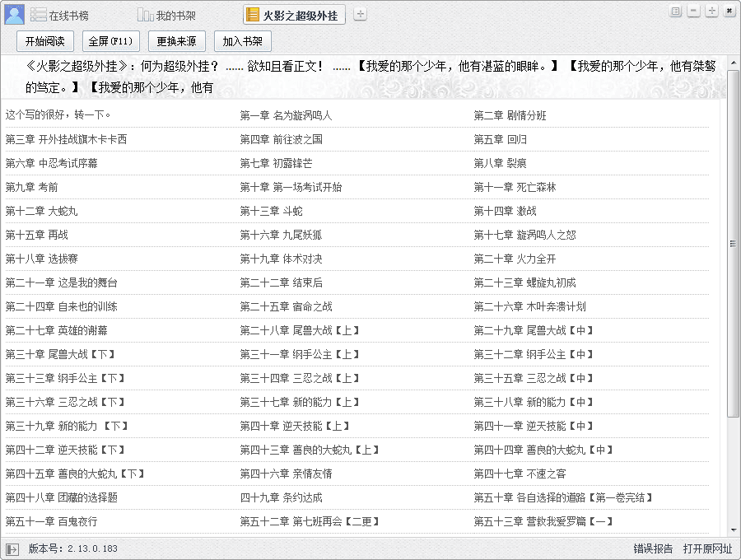The height and width of the screenshot is (560, 741).
Task: Open the window menu icon beside minimize
Action: click(x=676, y=11)
